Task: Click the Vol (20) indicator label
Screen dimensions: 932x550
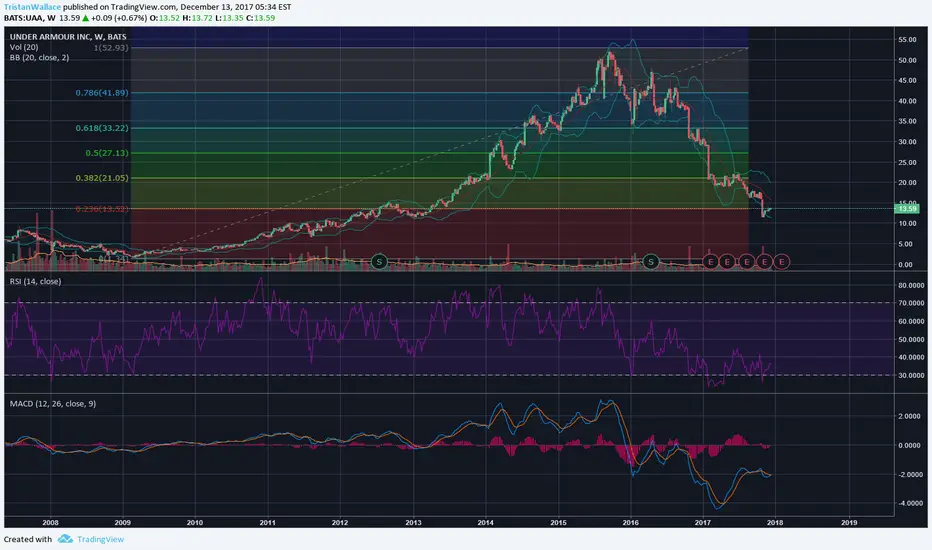Action: [24, 47]
